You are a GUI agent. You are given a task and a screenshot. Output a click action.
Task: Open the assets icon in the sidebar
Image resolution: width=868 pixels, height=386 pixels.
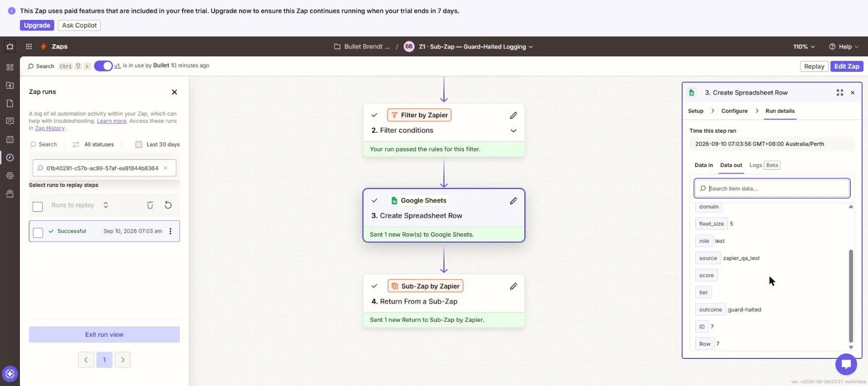pyautogui.click(x=9, y=67)
